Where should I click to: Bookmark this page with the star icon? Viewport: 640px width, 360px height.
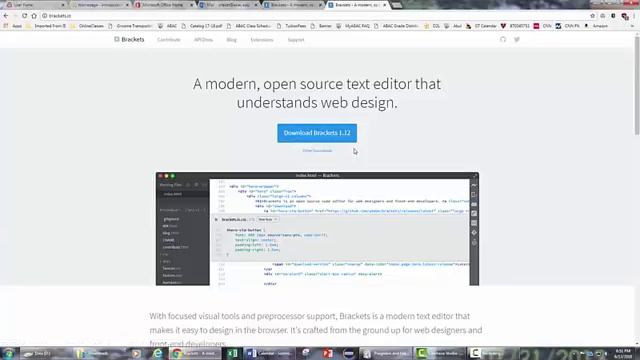tap(592, 16)
